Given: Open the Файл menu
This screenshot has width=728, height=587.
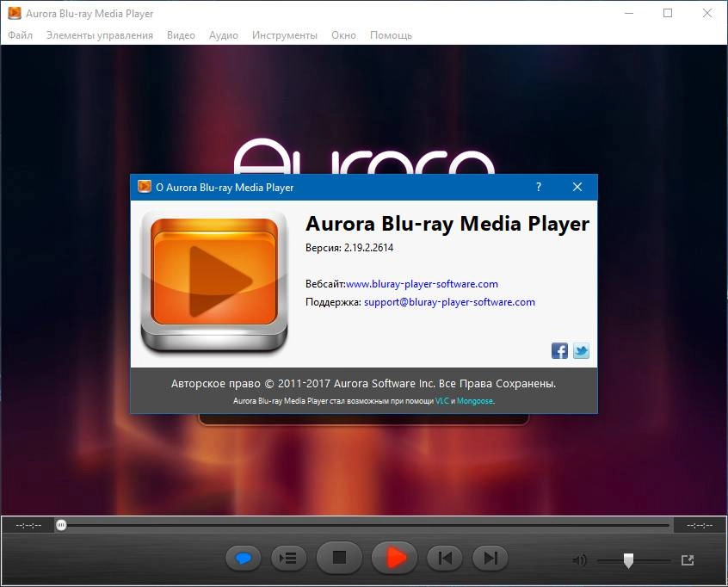Looking at the screenshot, I should point(21,35).
